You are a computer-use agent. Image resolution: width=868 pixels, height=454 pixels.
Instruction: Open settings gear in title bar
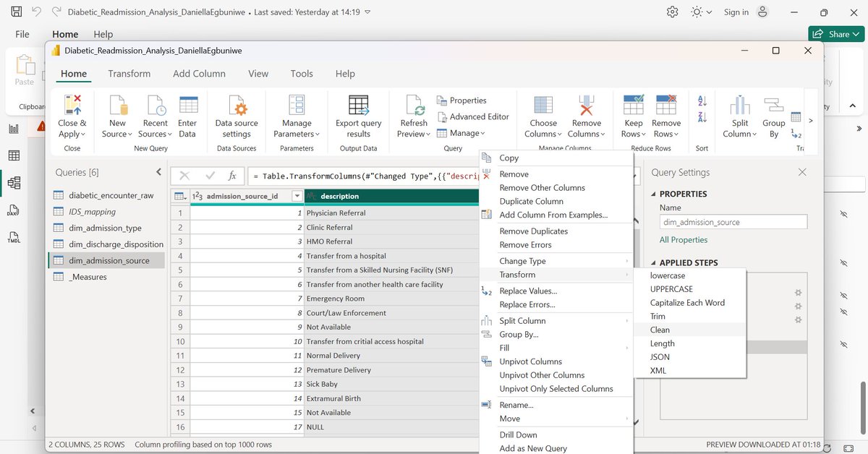click(x=673, y=12)
